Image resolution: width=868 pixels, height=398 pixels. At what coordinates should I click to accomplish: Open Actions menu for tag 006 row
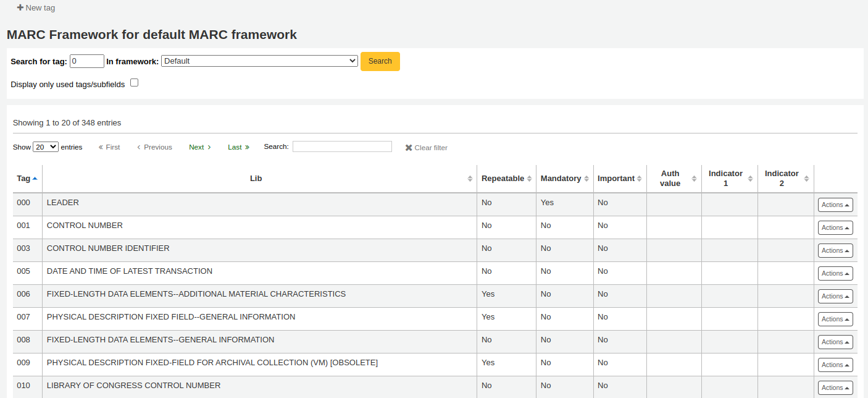click(835, 296)
